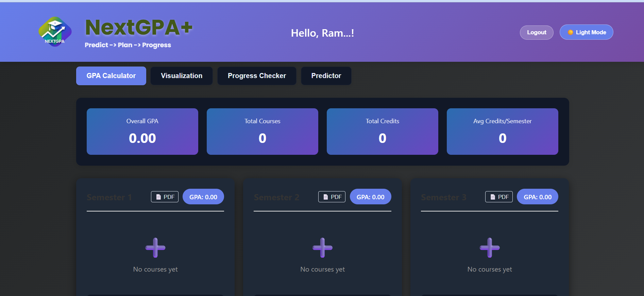Click the Total Credits stat card
The height and width of the screenshot is (296, 644).
click(x=383, y=131)
